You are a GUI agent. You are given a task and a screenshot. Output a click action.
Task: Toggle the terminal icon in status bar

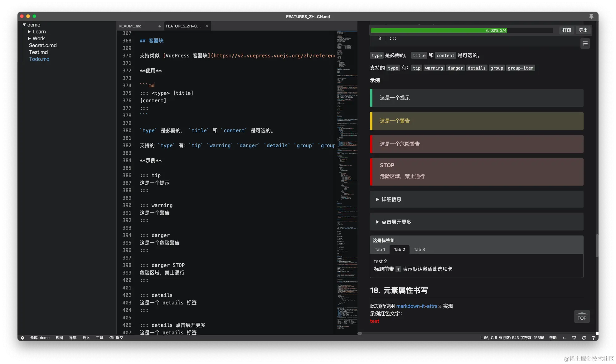pos(564,337)
